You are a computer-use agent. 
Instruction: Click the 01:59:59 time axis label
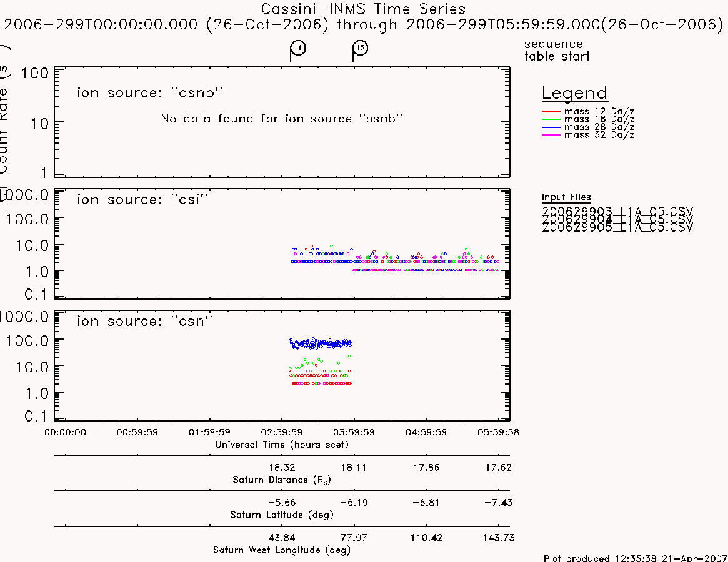pyautogui.click(x=209, y=432)
